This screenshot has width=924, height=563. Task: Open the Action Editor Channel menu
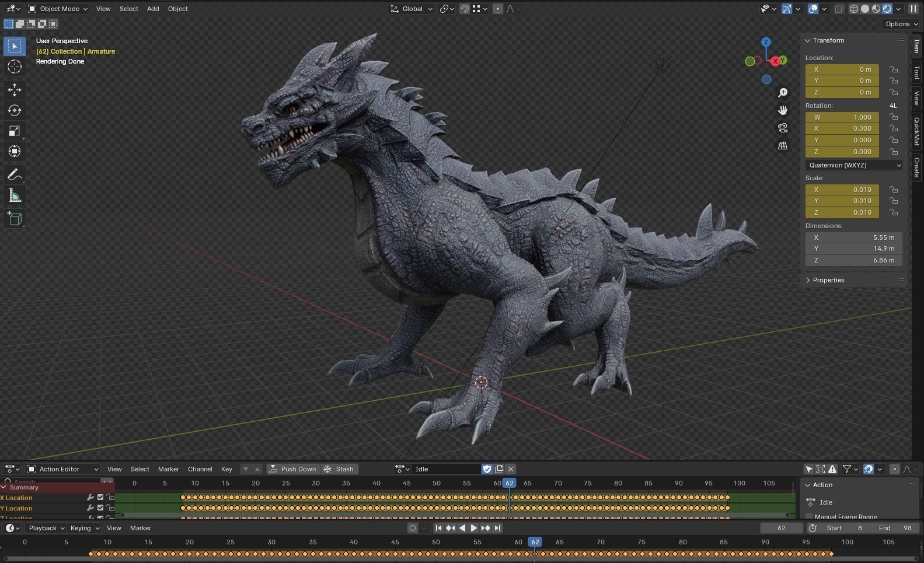tap(200, 469)
